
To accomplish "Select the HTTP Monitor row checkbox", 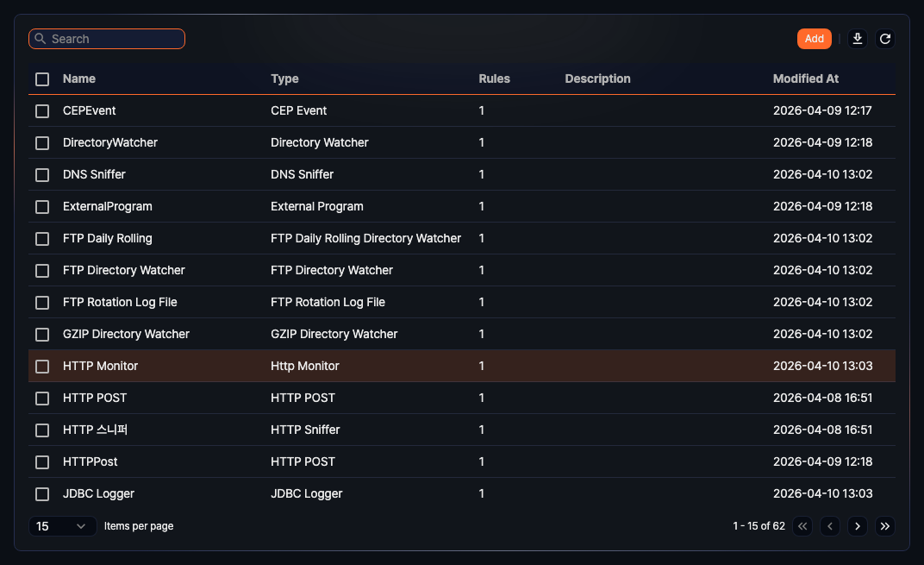I will (42, 367).
